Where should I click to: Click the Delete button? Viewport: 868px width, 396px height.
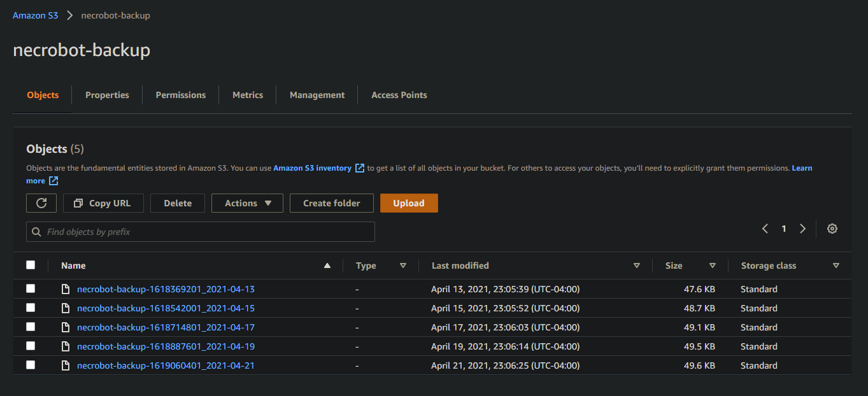click(178, 203)
